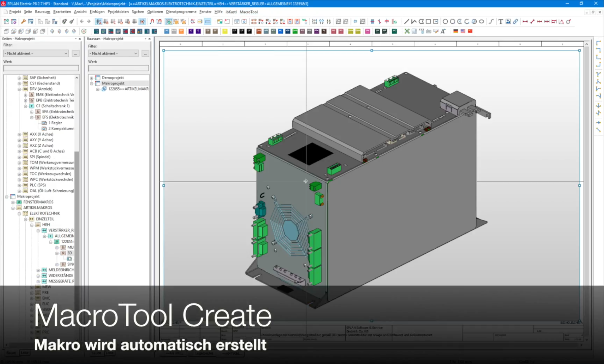
Task: Toggle object snap magnet
Action: 152,21
